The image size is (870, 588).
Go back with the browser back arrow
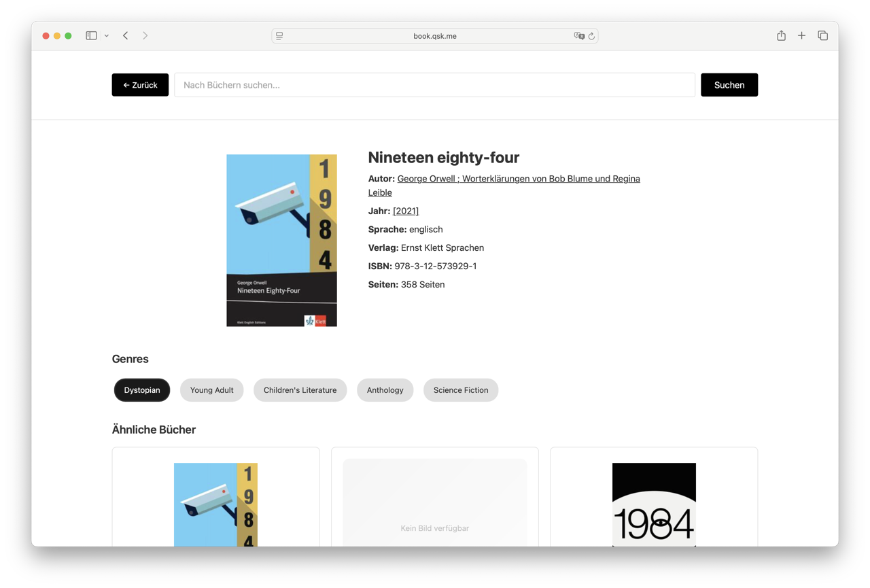(126, 35)
